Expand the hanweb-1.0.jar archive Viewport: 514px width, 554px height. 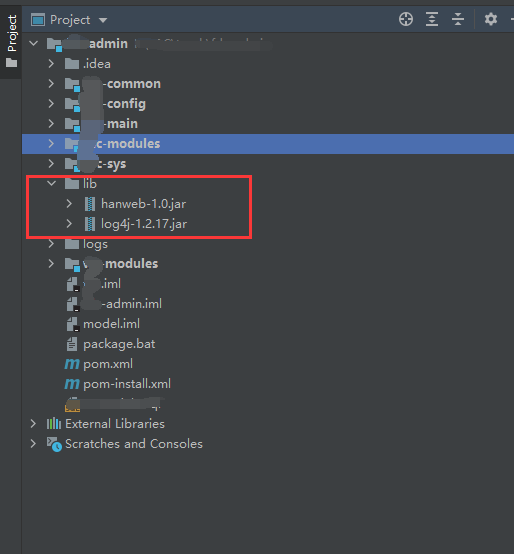69,204
